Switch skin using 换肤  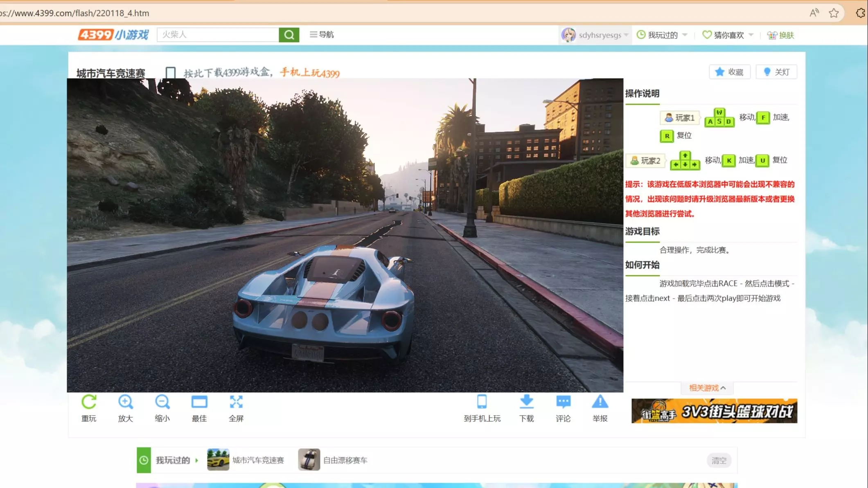point(780,35)
